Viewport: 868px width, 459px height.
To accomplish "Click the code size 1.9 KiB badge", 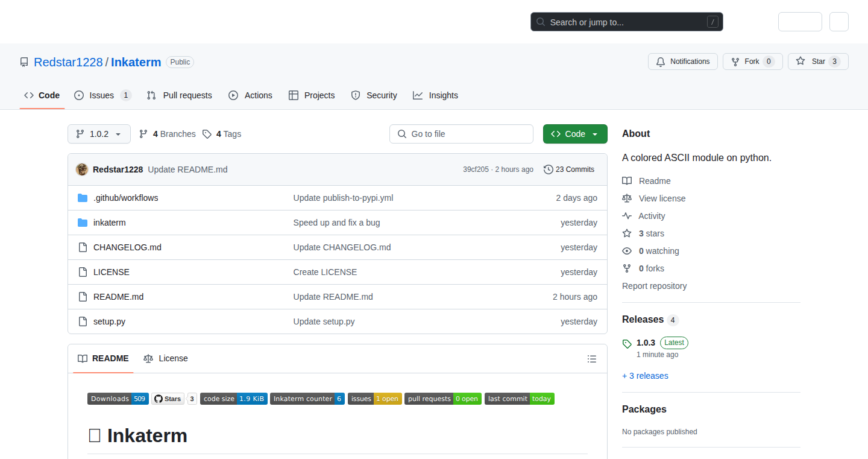I will (x=234, y=399).
